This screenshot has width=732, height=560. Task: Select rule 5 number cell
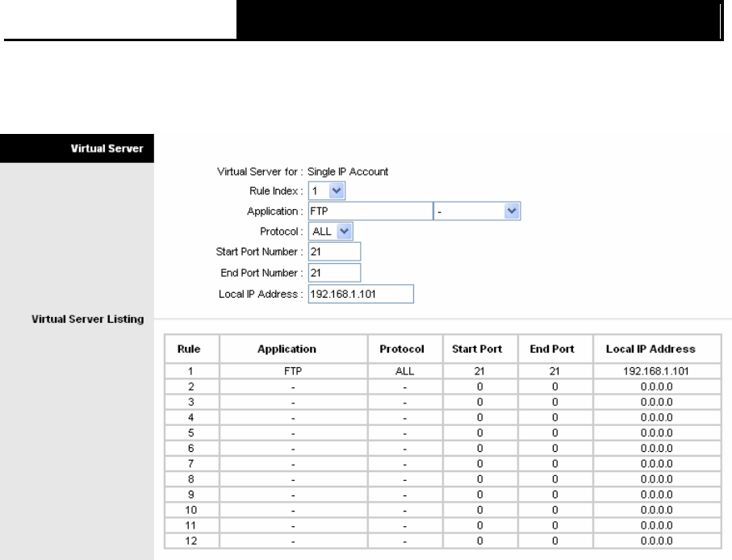[191, 433]
